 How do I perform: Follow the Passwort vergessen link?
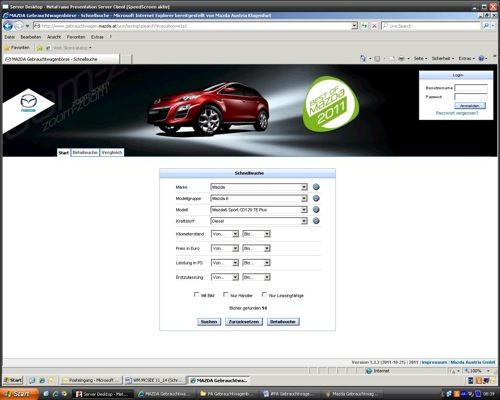457,113
